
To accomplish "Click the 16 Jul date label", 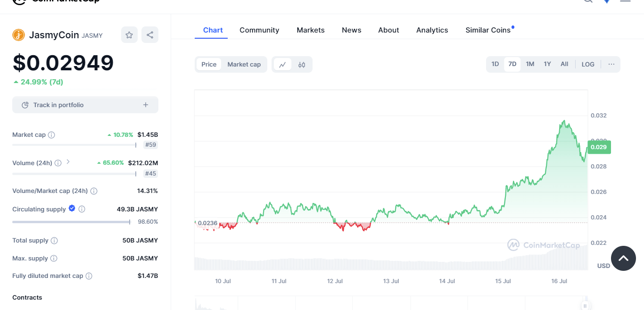I will tap(559, 281).
